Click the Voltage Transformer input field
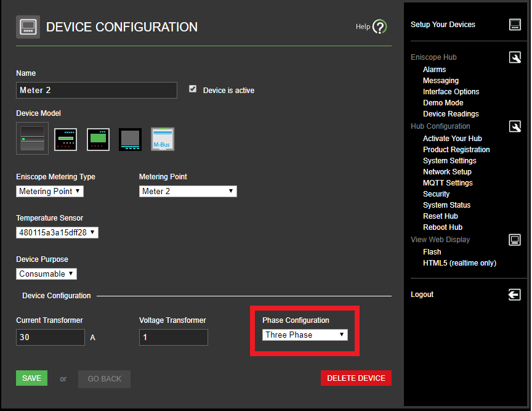 click(174, 337)
